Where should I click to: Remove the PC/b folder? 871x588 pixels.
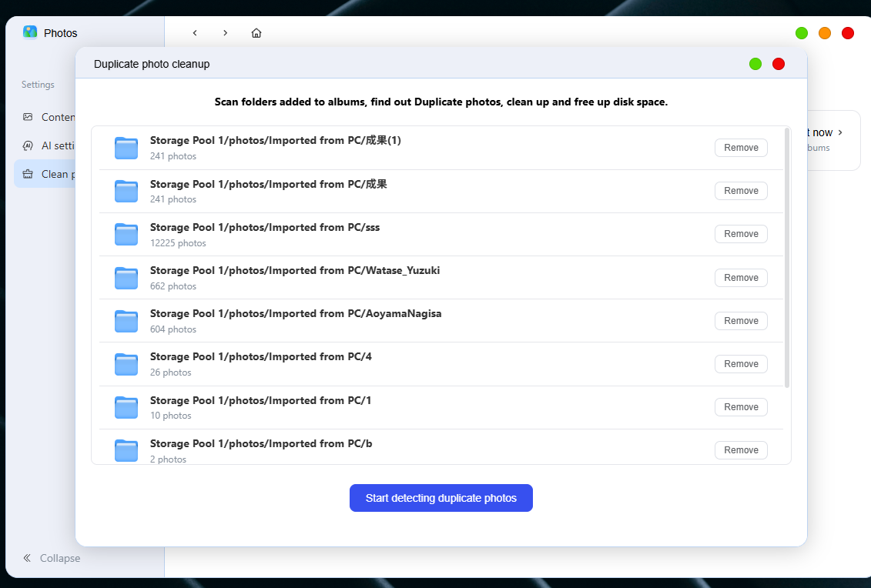pos(741,450)
